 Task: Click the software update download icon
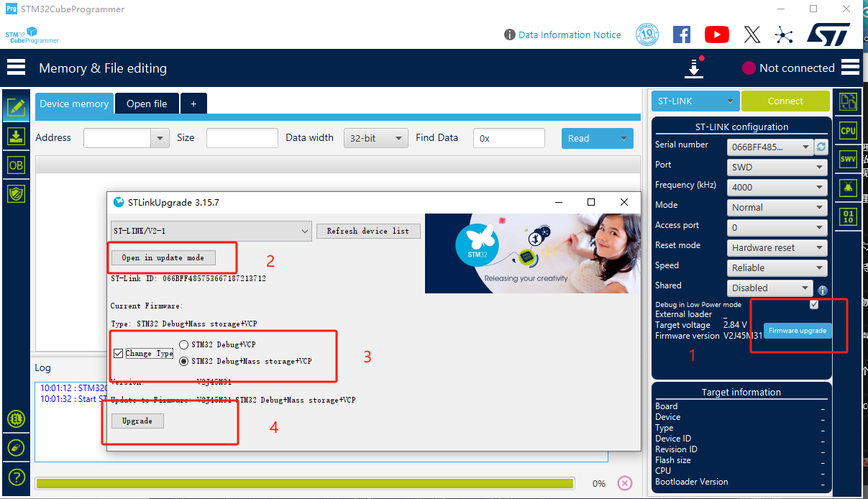click(x=694, y=68)
